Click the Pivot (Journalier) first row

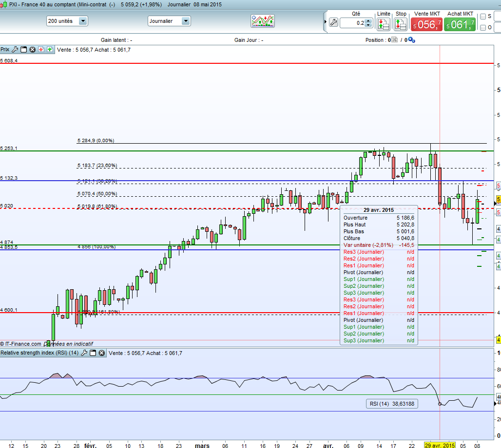click(379, 272)
